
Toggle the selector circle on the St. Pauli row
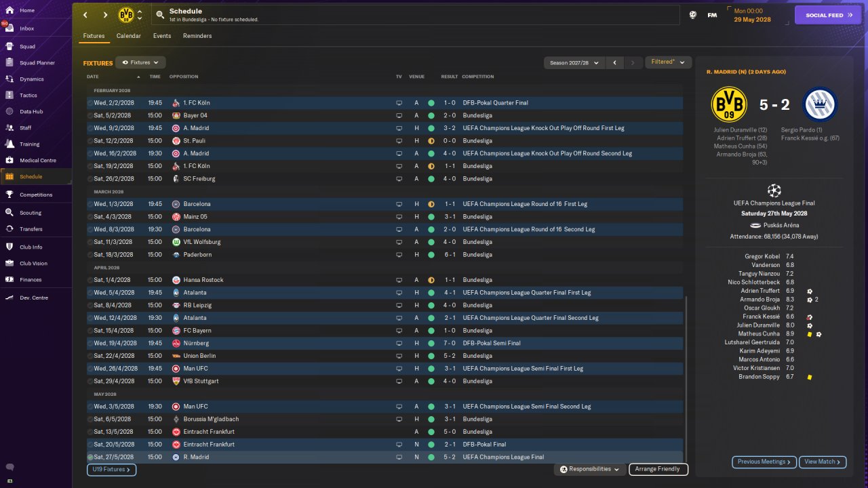coord(90,141)
